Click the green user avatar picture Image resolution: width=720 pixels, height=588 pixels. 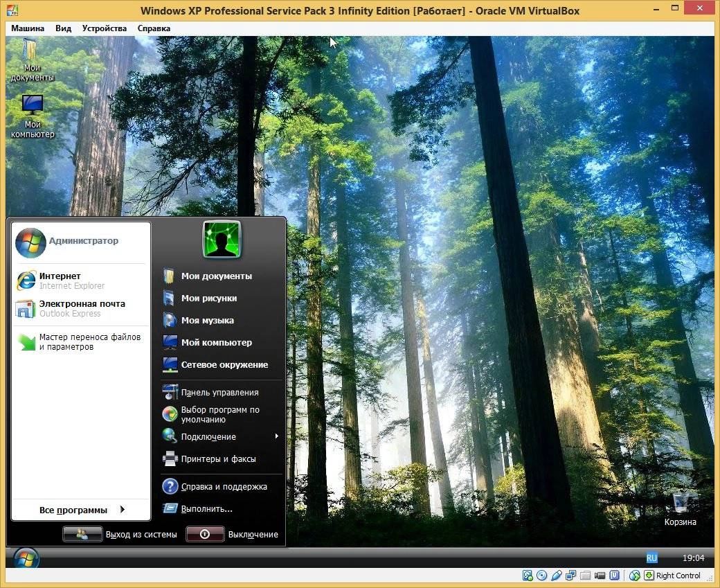222,239
